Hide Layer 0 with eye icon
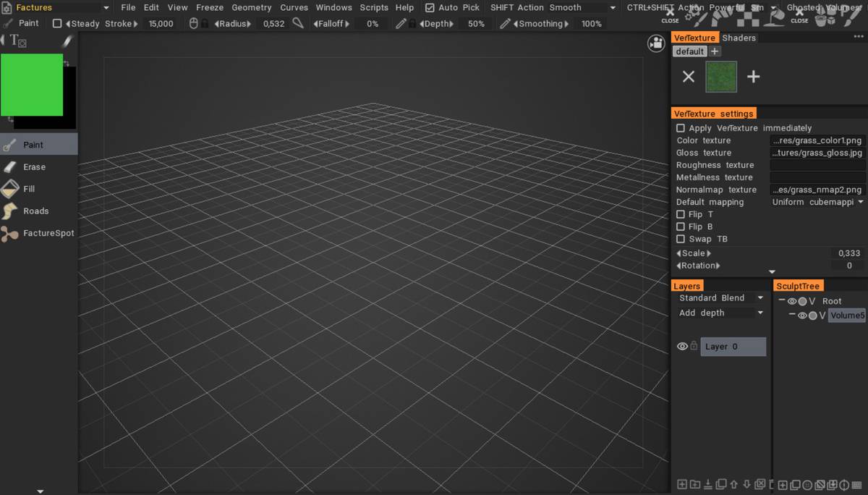This screenshot has width=868, height=495. click(682, 347)
